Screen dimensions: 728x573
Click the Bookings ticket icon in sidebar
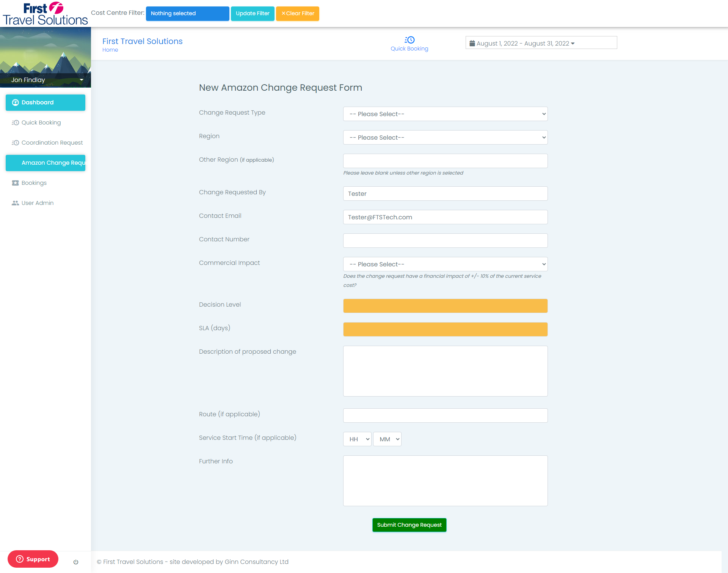pyautogui.click(x=15, y=183)
